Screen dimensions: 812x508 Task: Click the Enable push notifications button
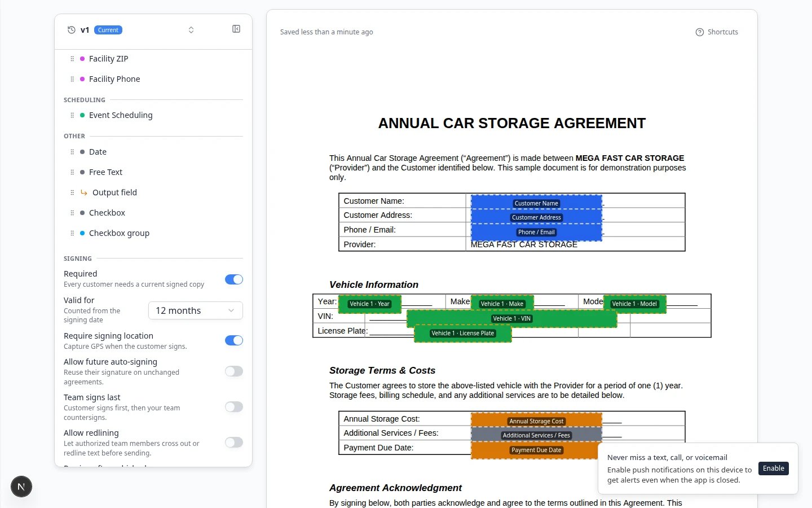[x=774, y=468]
